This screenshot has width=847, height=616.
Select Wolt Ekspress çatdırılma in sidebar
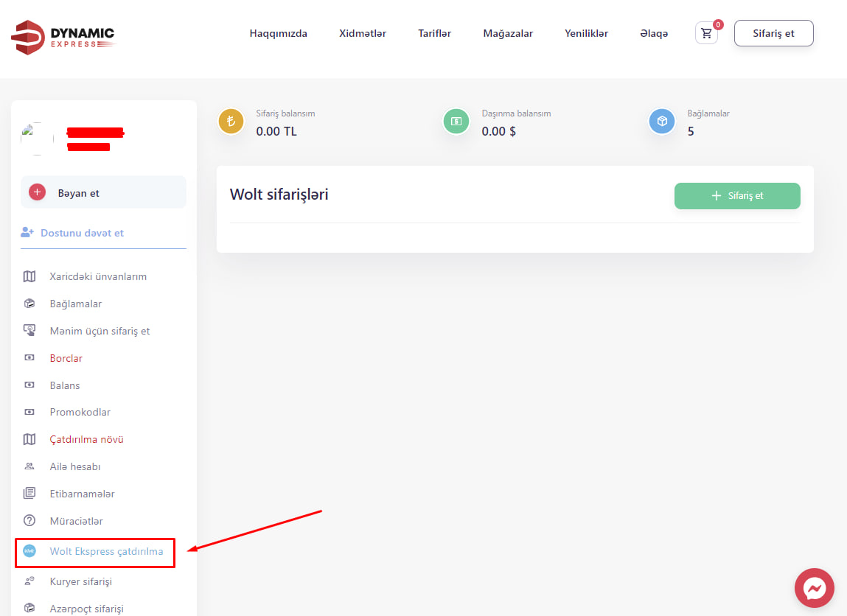click(106, 551)
